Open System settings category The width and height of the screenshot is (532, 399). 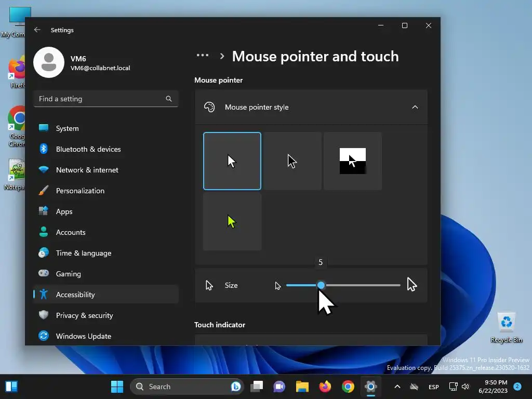106,128
